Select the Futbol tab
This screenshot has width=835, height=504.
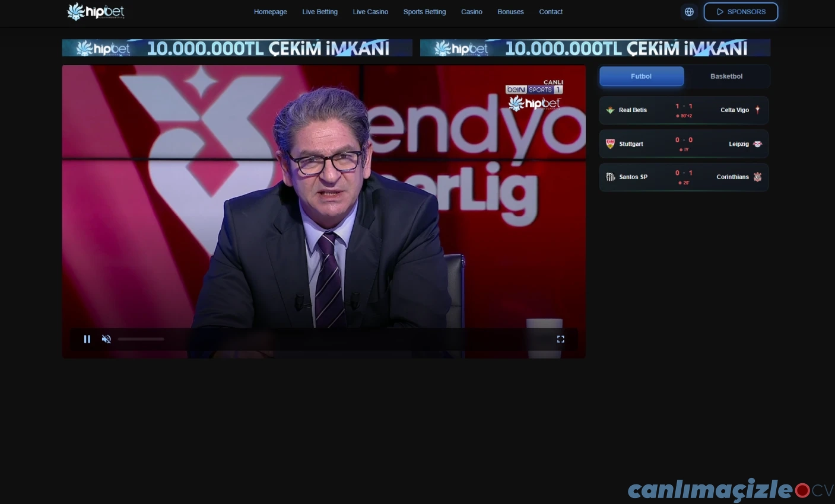point(641,76)
